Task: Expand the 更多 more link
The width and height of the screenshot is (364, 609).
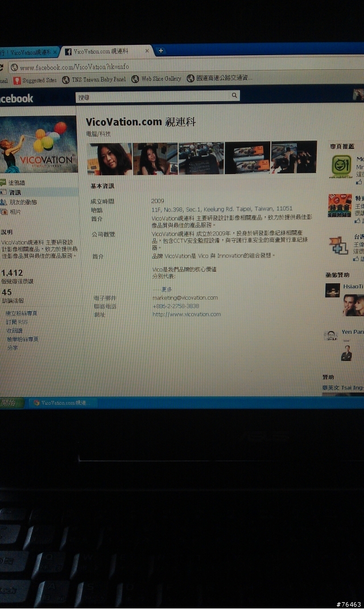Action: point(166,289)
